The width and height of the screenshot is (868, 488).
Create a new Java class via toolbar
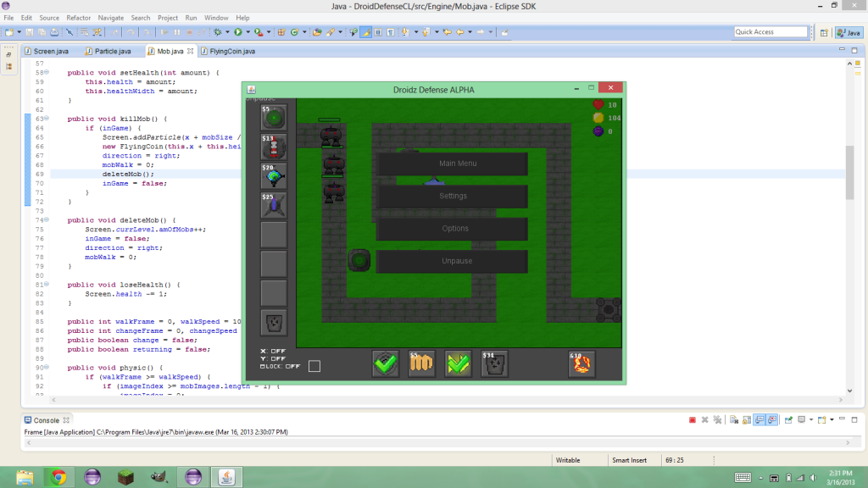294,32
